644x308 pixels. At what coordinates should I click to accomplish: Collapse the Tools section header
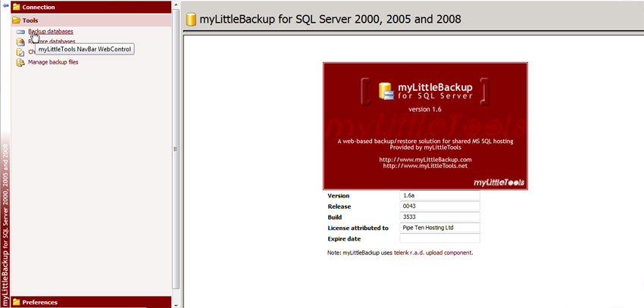91,20
